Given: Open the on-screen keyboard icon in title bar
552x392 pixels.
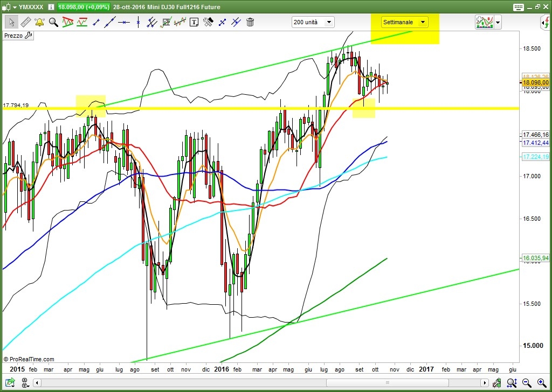Looking at the screenshot, I should pyautogui.click(x=519, y=6).
